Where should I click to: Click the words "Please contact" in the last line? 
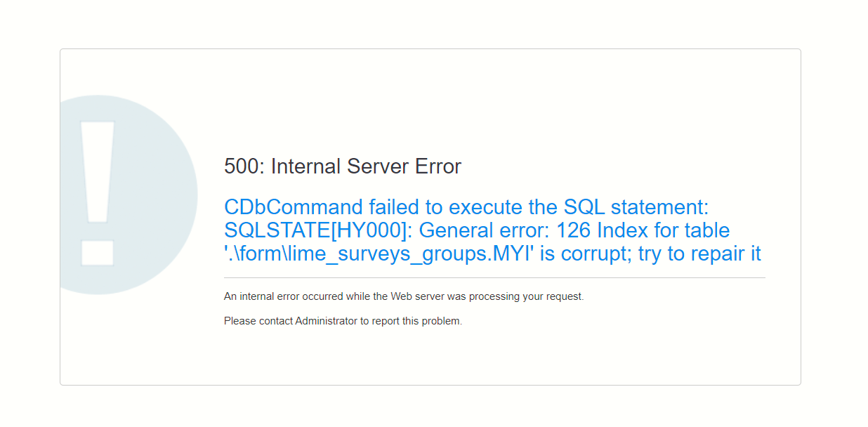pyautogui.click(x=258, y=321)
